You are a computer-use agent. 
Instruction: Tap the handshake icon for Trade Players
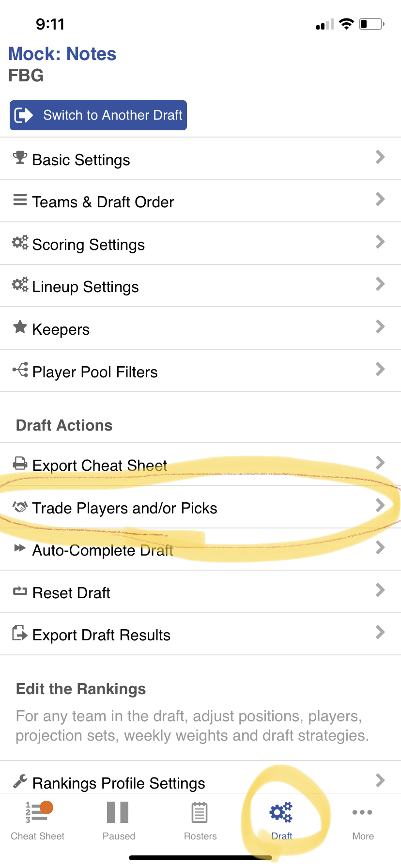[x=20, y=507]
